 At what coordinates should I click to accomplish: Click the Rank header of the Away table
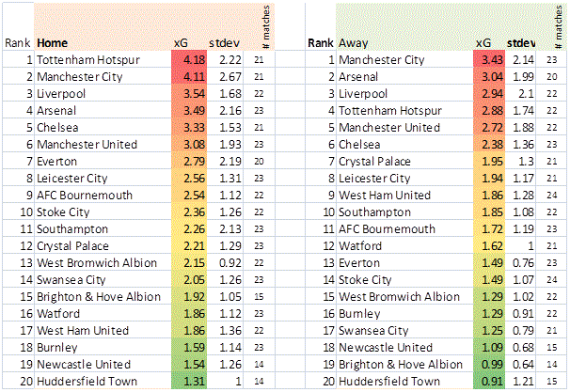tap(321, 43)
